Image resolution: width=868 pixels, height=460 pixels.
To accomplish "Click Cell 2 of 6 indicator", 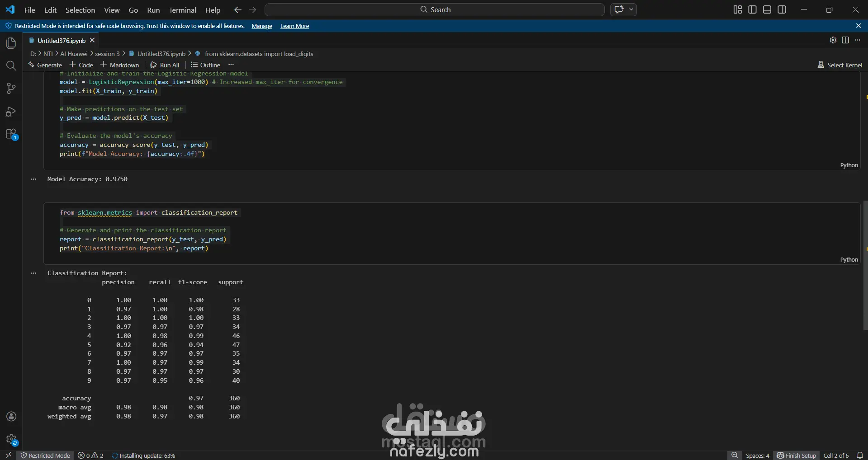I will [836, 455].
